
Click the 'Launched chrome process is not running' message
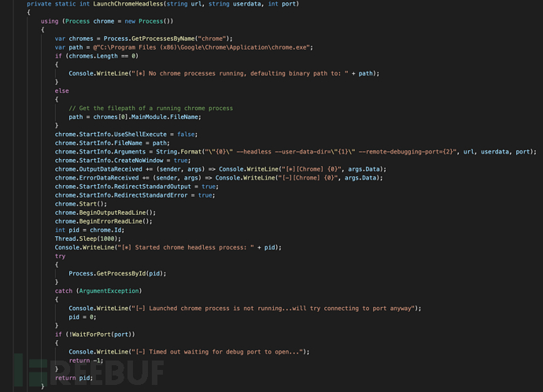[x=273, y=309]
